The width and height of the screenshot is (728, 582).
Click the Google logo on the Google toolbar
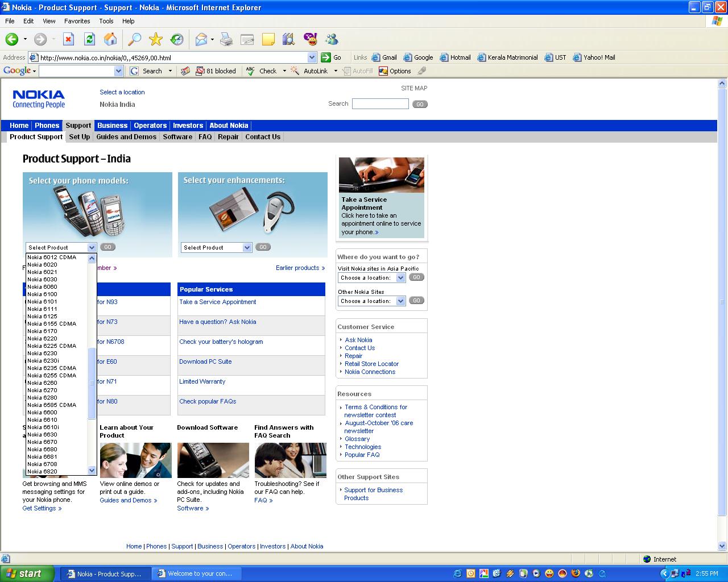pos(17,71)
